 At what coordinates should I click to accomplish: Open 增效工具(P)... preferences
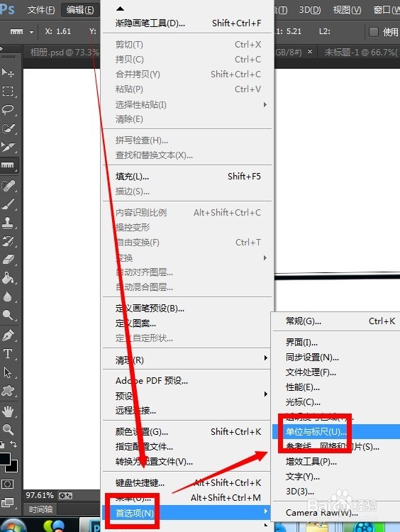click(336, 462)
